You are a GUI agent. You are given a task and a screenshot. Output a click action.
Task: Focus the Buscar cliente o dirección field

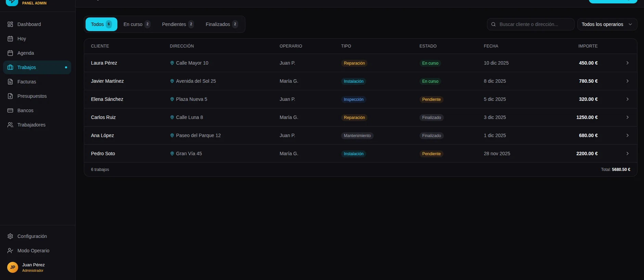[x=530, y=24]
